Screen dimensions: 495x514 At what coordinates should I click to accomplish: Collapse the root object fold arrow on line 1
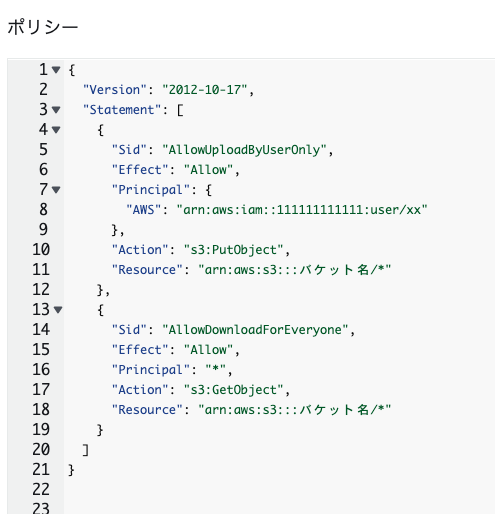coord(56,70)
